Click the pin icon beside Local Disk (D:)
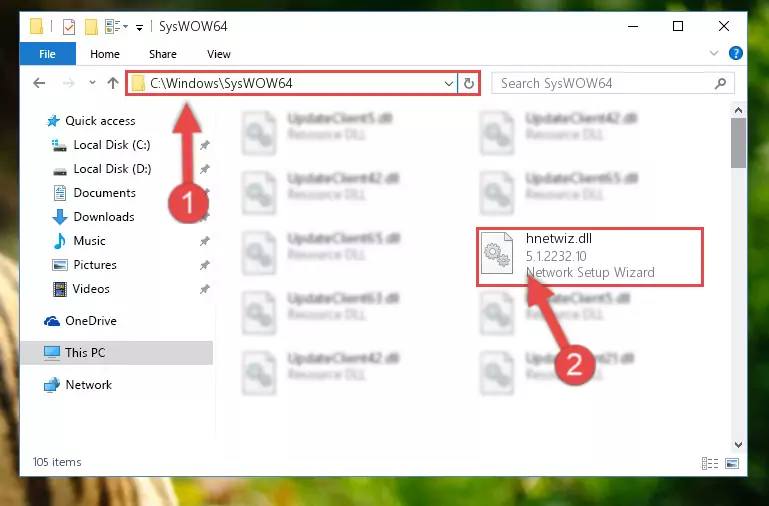The image size is (769, 506). pos(205,169)
